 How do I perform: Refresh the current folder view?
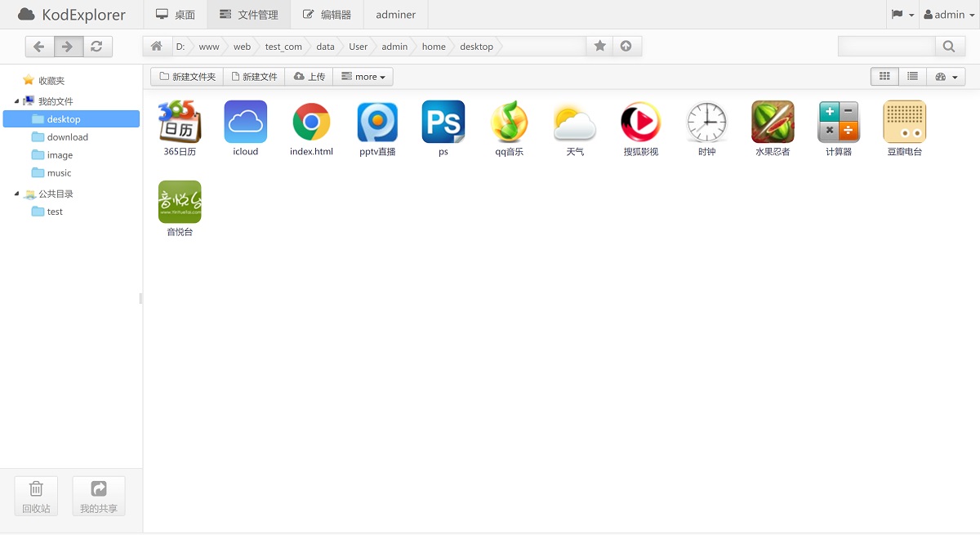point(97,47)
